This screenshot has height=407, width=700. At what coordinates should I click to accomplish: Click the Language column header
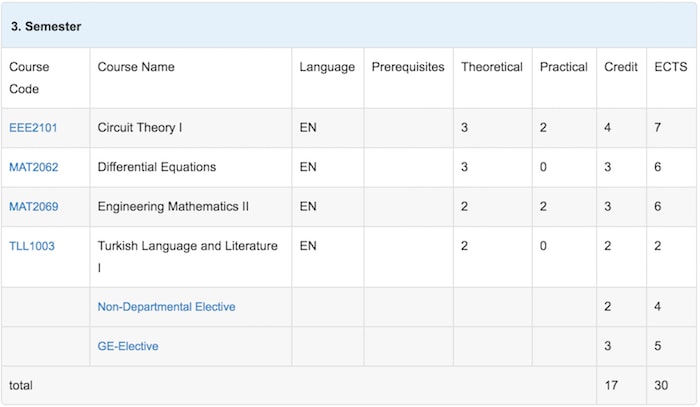[x=327, y=67]
